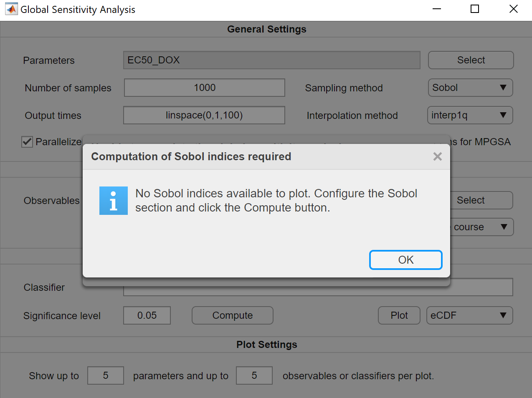532x398 pixels.
Task: Maximize the Global Sensitivity Analysis window
Action: pos(475,9)
